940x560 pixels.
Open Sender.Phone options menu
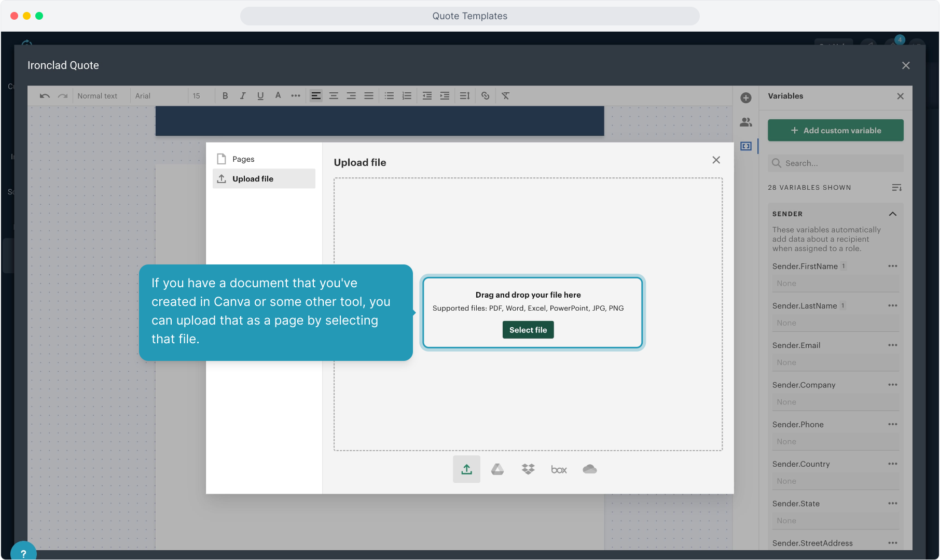pos(893,425)
